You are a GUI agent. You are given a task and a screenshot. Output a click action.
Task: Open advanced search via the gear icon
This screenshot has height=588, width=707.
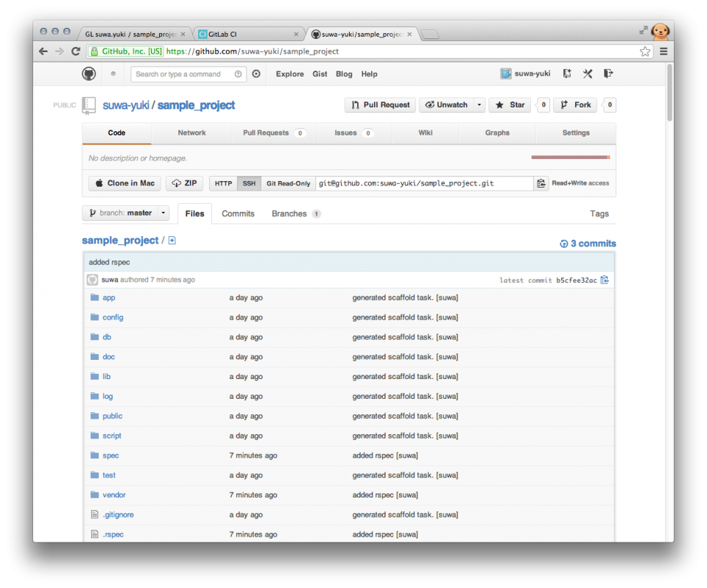(255, 74)
